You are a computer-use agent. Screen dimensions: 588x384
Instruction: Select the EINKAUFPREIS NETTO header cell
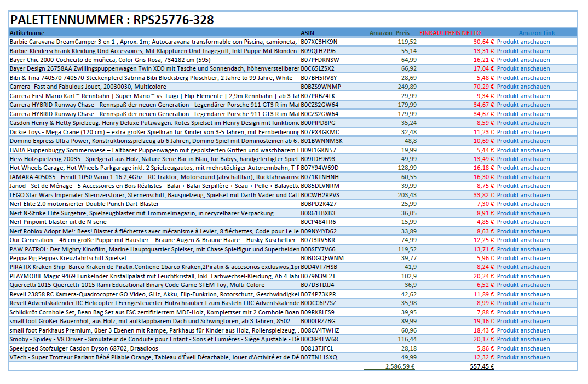click(450, 33)
